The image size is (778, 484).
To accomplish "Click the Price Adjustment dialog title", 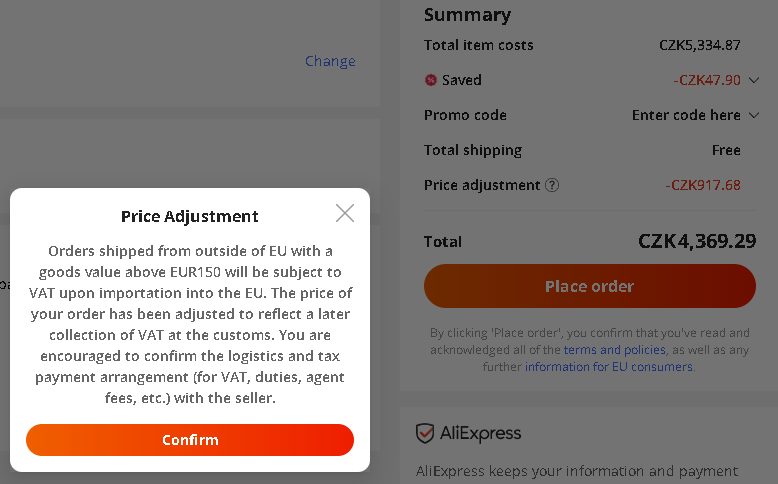I will [x=190, y=216].
